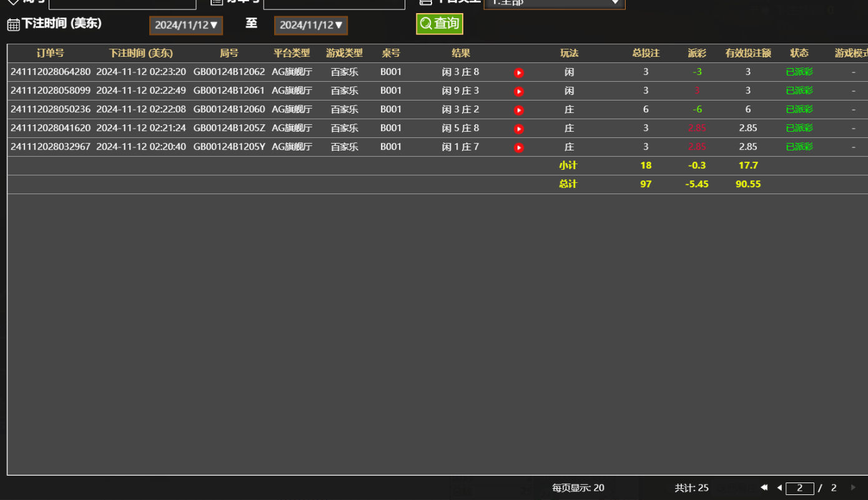
Task: Click the 订单号 column header
Action: [x=50, y=53]
